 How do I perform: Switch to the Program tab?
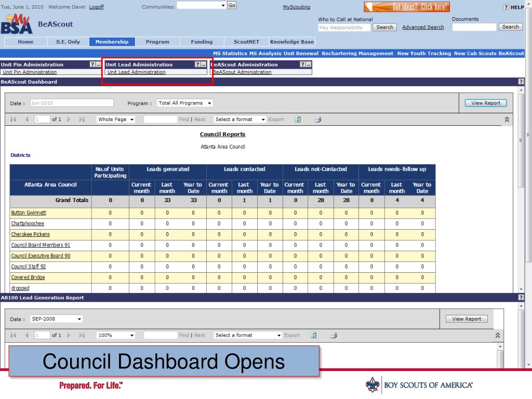pos(157,42)
